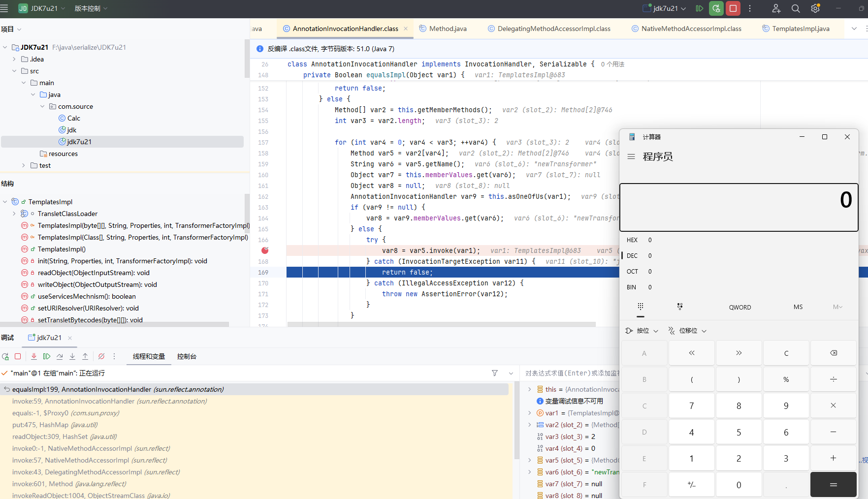Switch to the NativeMethodAccessorImpl.class tab
This screenshot has width=868, height=499.
[x=686, y=29]
